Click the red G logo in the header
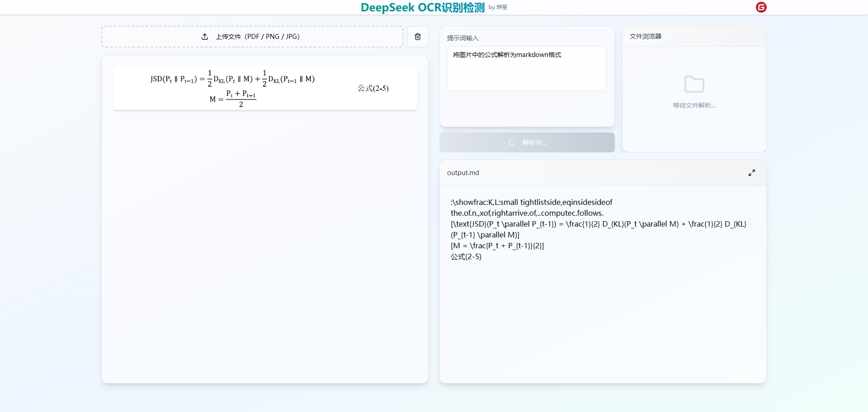868x412 pixels. tap(761, 7)
